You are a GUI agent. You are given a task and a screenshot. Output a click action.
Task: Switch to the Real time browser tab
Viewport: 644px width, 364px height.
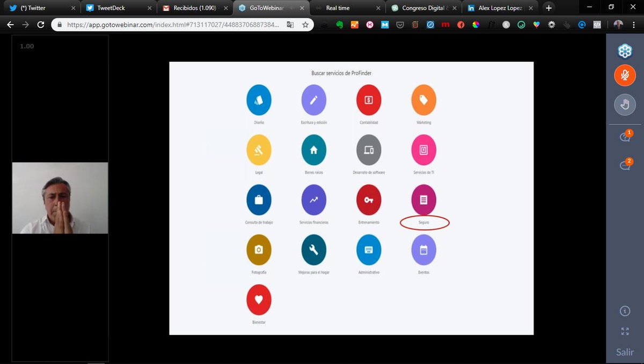pyautogui.click(x=348, y=8)
